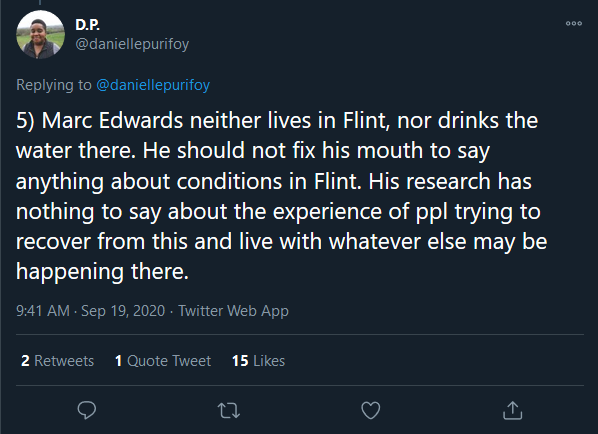Open the three-dot more options menu

[x=574, y=23]
